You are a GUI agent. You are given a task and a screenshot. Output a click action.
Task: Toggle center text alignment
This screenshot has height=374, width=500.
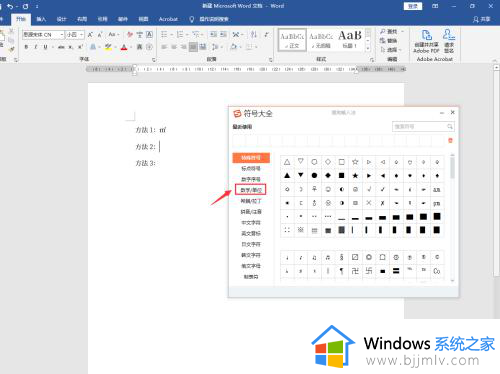click(x=174, y=47)
